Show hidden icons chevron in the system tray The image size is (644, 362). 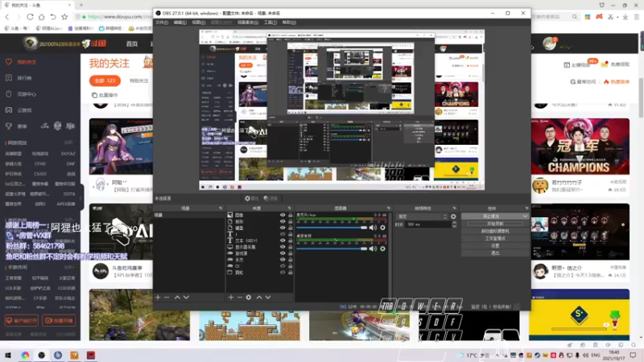497,355
